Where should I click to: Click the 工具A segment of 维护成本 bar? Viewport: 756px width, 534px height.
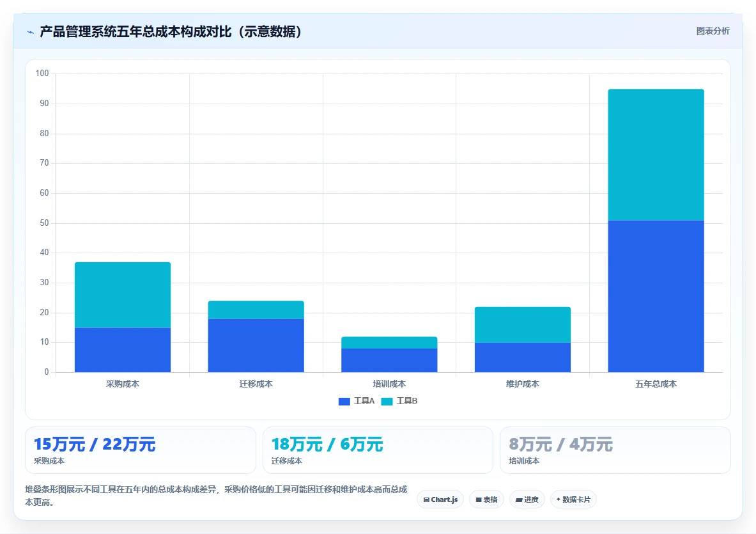pos(523,357)
